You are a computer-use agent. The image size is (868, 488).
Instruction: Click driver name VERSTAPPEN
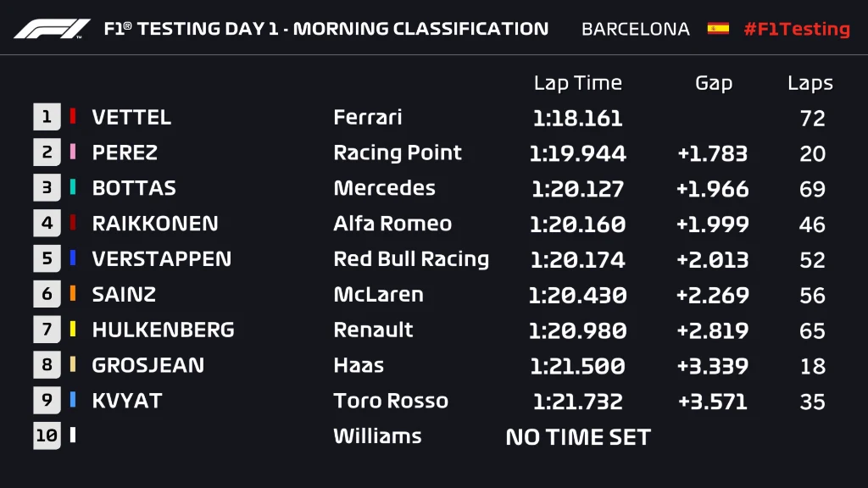[x=161, y=259]
